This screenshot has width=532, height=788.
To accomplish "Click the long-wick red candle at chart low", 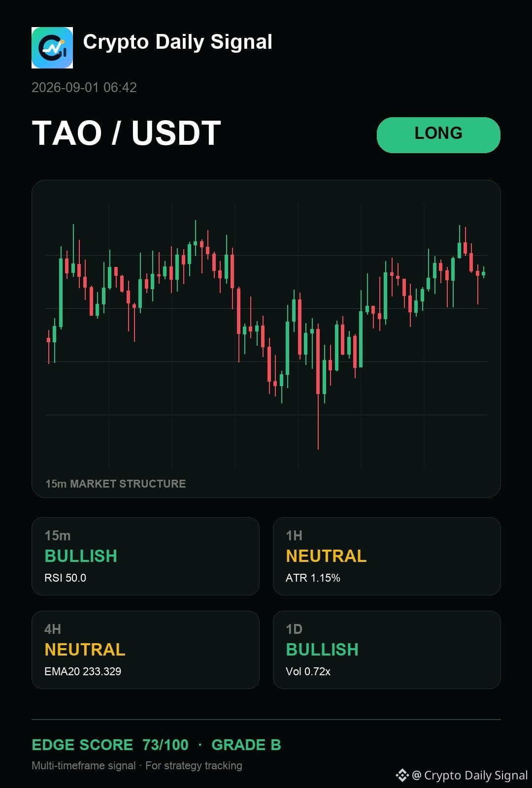I will coord(318,387).
